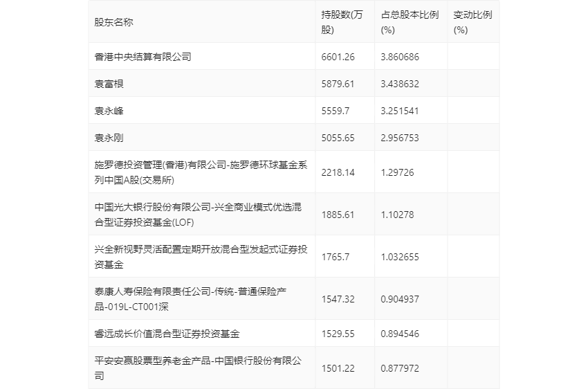Click the holding value 5559.7

click(x=336, y=111)
